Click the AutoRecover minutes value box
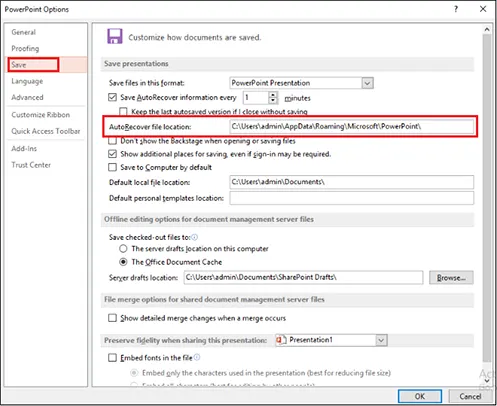This screenshot has height=406, width=497. (x=256, y=98)
